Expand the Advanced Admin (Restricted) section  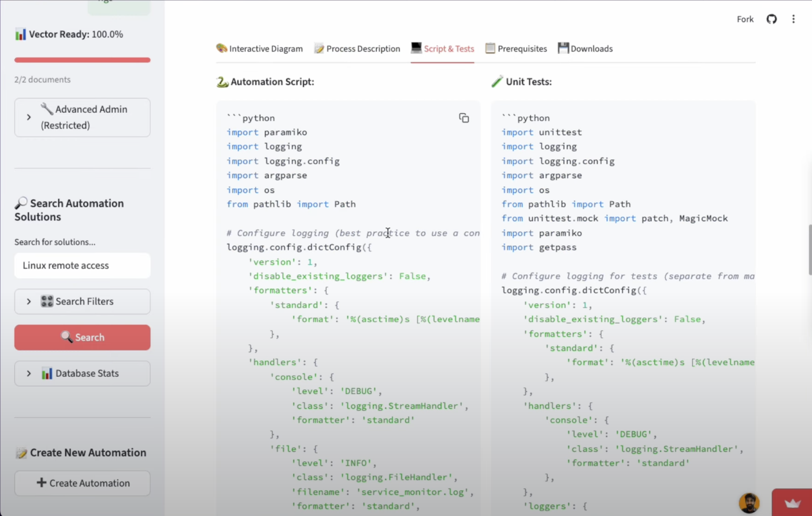coord(82,117)
